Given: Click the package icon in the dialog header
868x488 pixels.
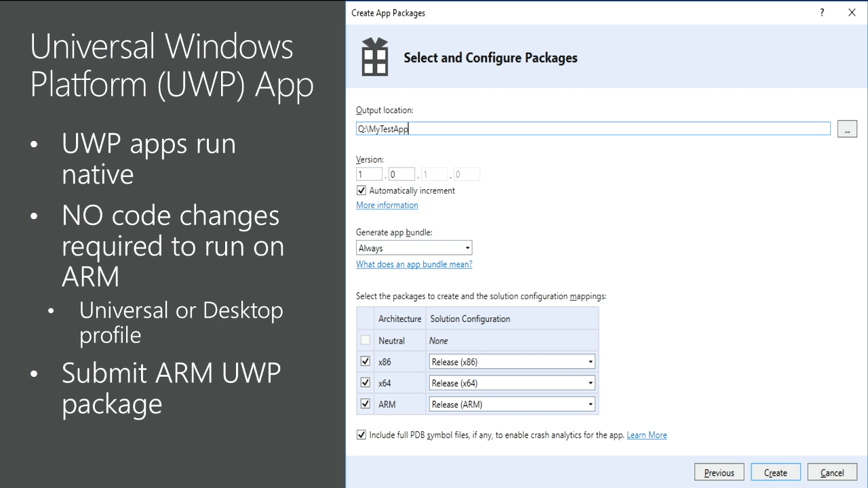Looking at the screenshot, I should pyautogui.click(x=375, y=56).
